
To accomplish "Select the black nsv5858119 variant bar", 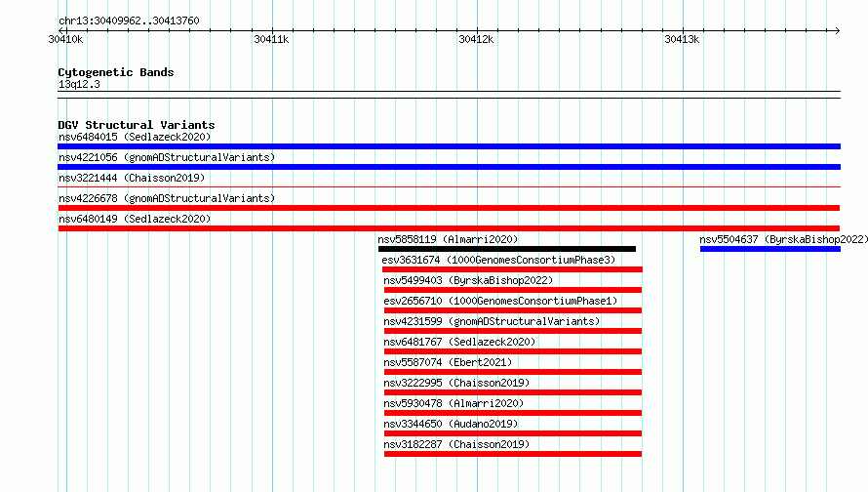I will click(x=507, y=249).
